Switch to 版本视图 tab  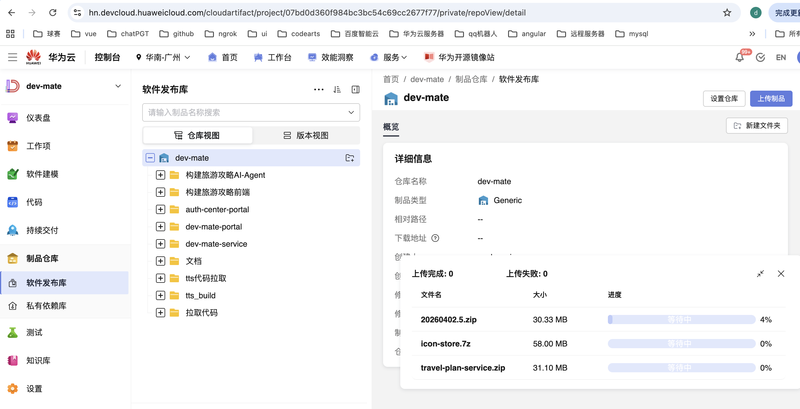306,136
